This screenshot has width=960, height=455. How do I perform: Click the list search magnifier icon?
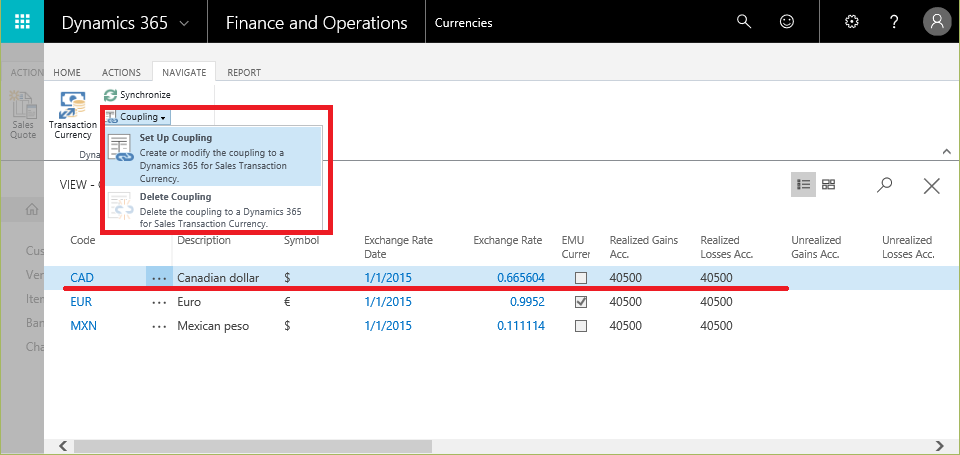884,185
